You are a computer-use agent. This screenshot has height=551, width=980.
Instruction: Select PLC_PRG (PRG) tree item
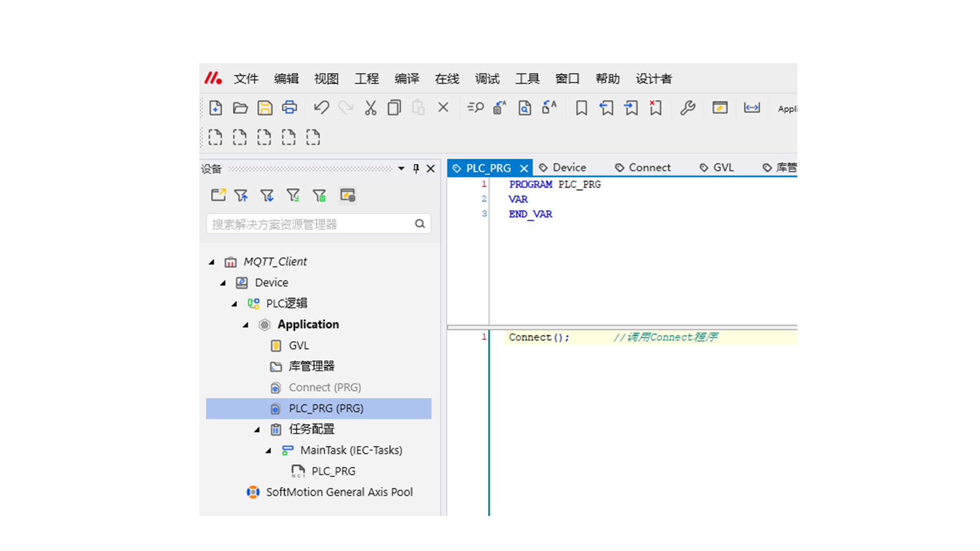click(318, 409)
